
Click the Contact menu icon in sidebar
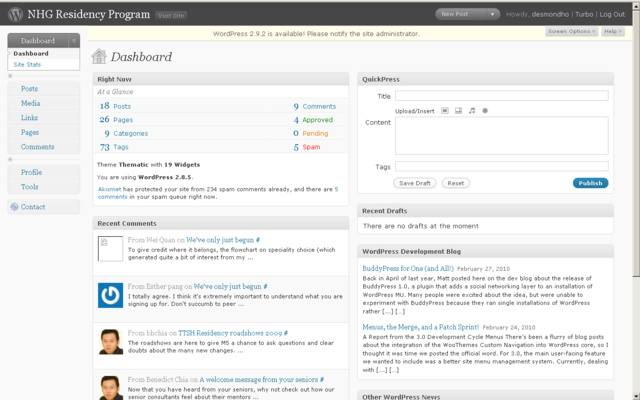[x=14, y=207]
